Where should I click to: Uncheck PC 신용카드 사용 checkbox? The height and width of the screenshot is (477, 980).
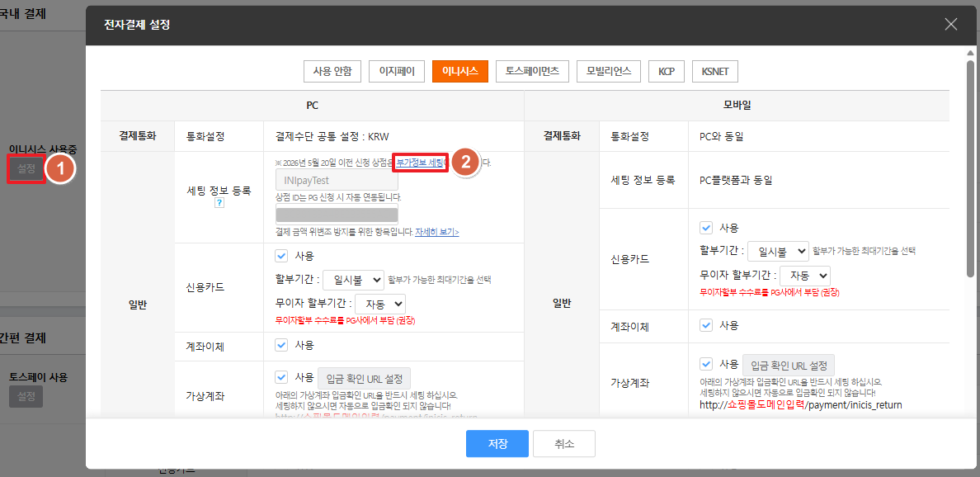click(x=281, y=255)
